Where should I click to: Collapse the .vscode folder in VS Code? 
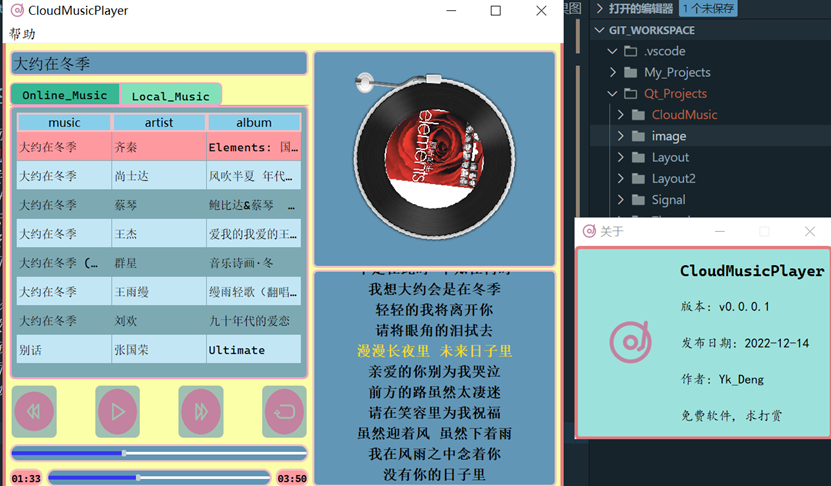pyautogui.click(x=612, y=51)
